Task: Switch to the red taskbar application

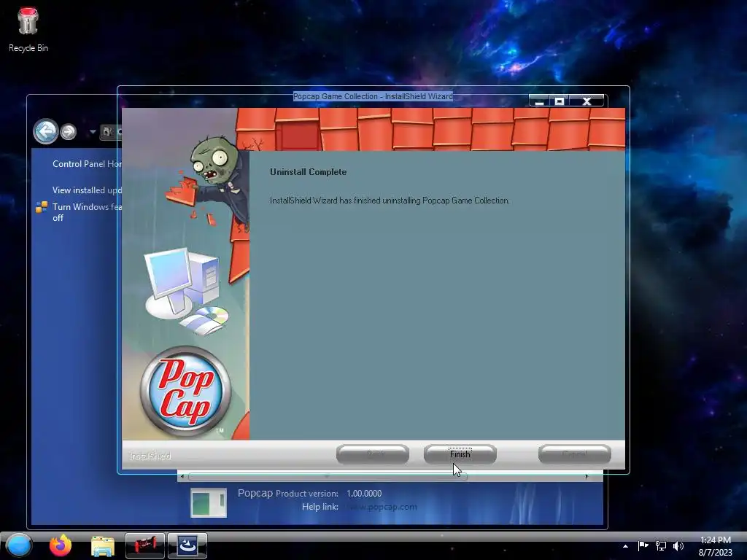Action: point(145,545)
